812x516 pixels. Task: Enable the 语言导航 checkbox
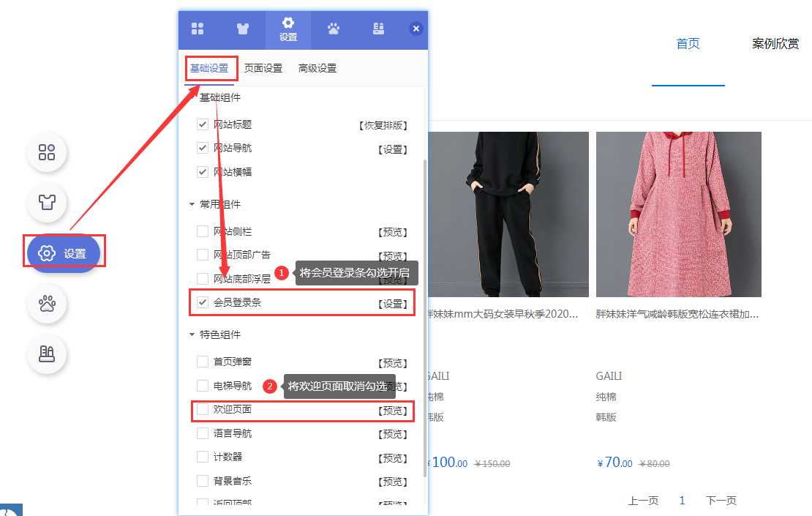pyautogui.click(x=203, y=433)
